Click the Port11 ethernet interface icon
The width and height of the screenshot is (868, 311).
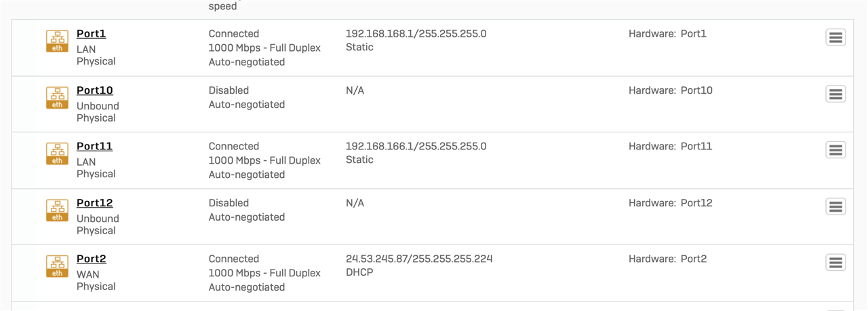(x=57, y=153)
